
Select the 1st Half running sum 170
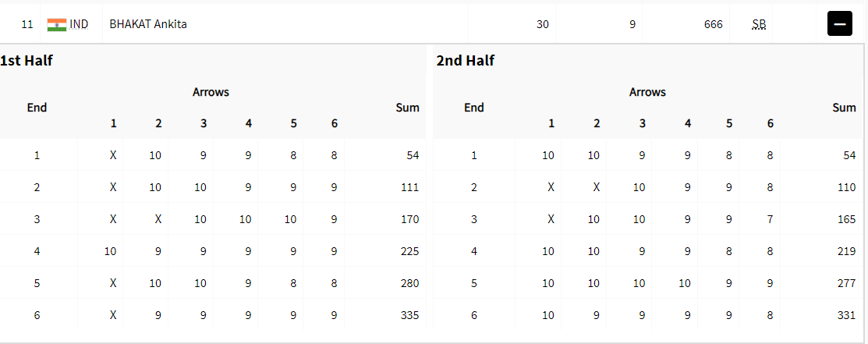[x=409, y=219]
